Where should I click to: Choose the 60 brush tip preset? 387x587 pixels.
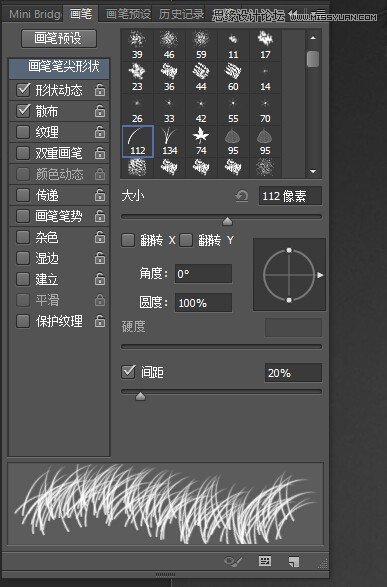[x=233, y=77]
